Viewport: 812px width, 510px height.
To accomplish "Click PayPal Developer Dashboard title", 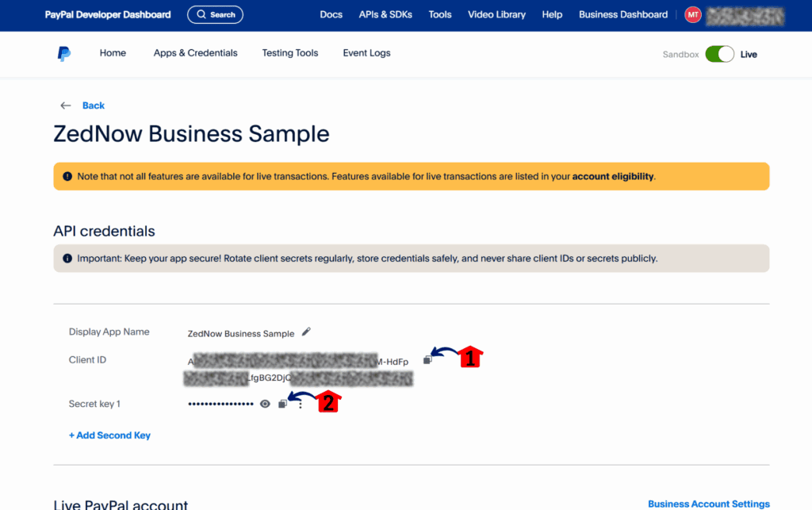I will tap(108, 14).
